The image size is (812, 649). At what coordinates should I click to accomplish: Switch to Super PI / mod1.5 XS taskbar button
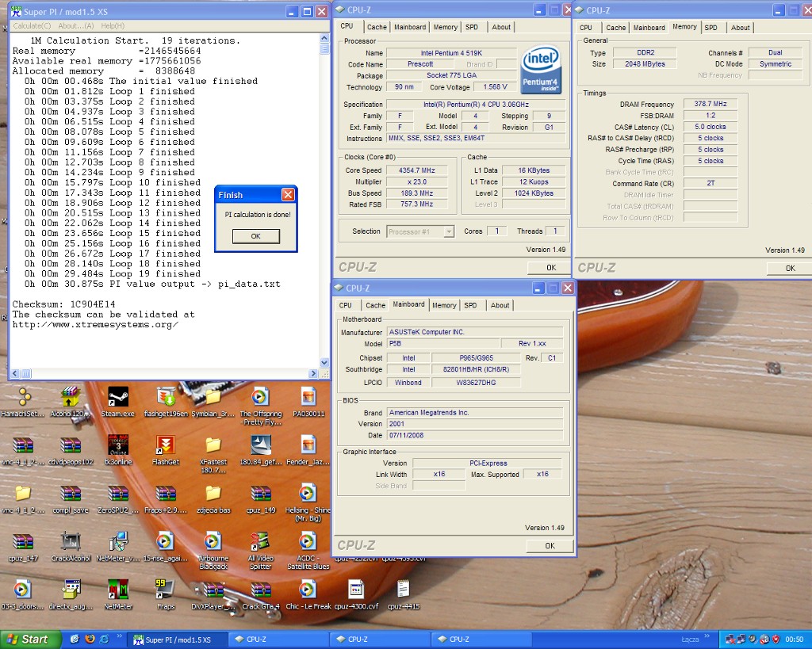177,639
